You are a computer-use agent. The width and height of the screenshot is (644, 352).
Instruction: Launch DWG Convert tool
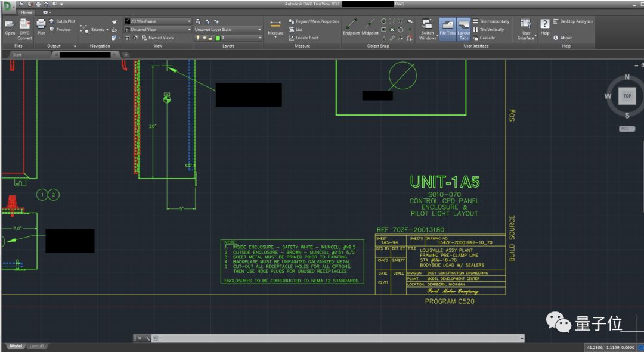[24, 25]
